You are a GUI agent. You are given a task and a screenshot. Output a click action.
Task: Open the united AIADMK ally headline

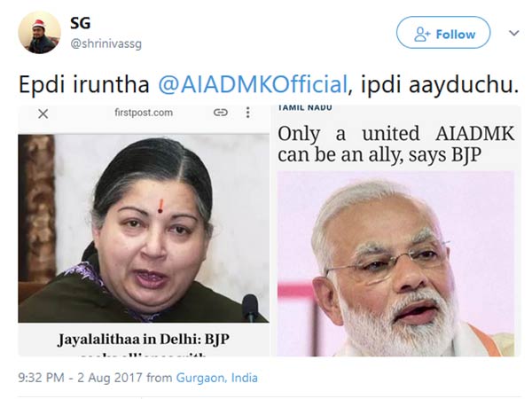(396, 145)
